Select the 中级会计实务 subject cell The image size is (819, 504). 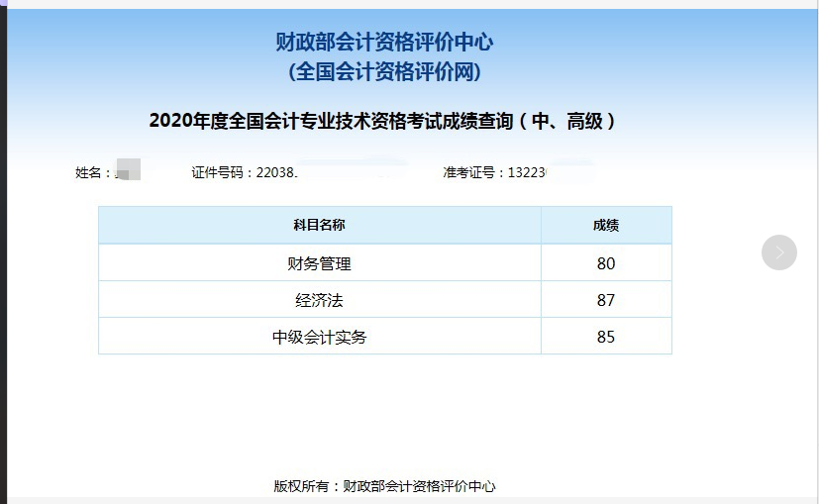320,337
